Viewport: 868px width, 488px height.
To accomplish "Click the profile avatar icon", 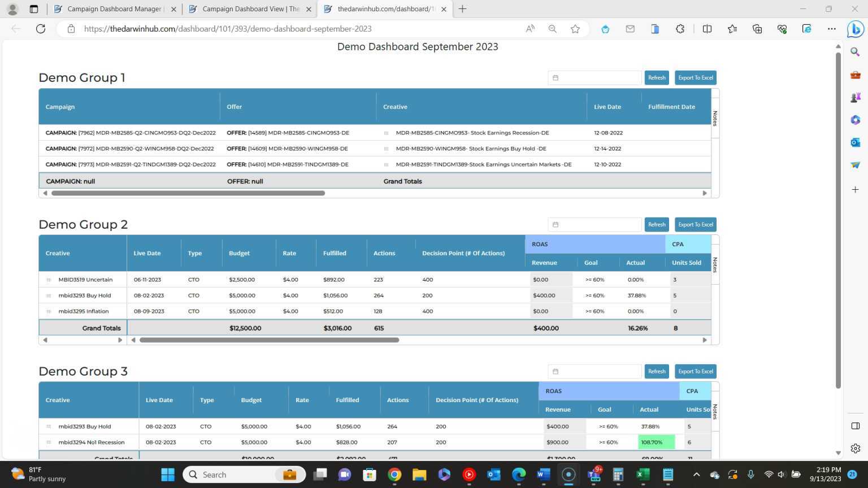I will [x=12, y=9].
